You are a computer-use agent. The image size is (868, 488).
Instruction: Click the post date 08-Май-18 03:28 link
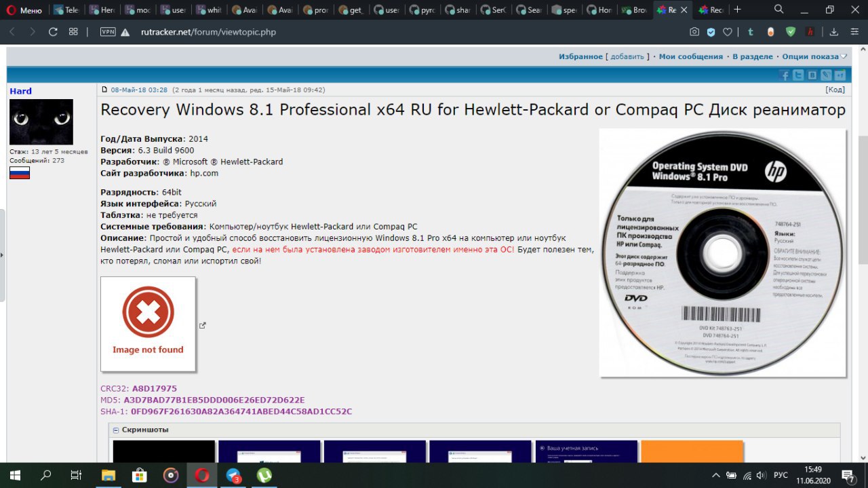click(x=139, y=90)
